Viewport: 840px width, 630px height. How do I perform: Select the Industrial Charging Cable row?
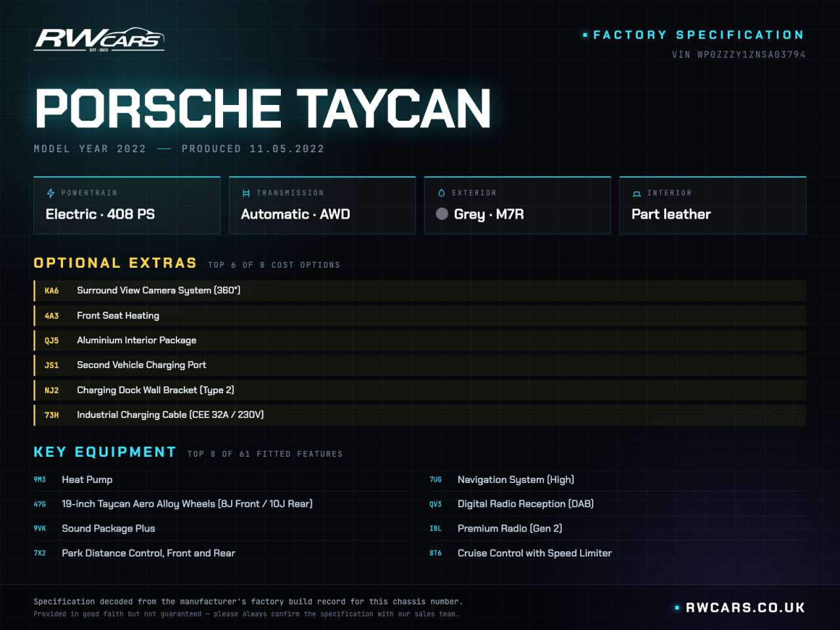click(x=420, y=415)
